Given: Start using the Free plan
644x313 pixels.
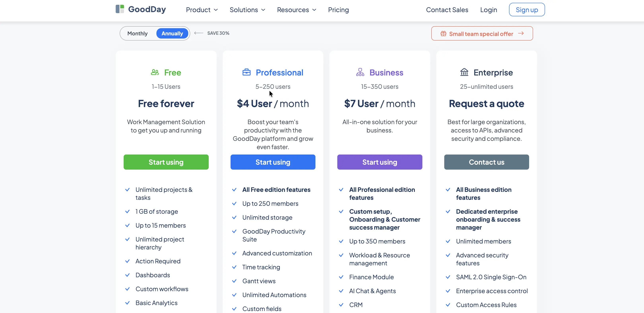Looking at the screenshot, I should tap(166, 162).
